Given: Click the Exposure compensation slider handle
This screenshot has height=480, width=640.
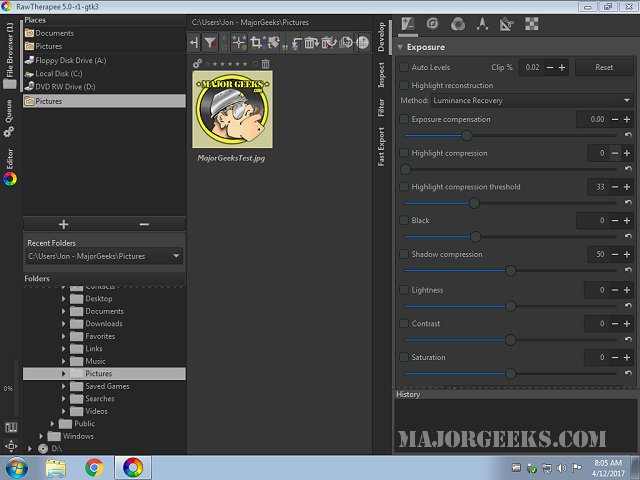Looking at the screenshot, I should [x=467, y=136].
